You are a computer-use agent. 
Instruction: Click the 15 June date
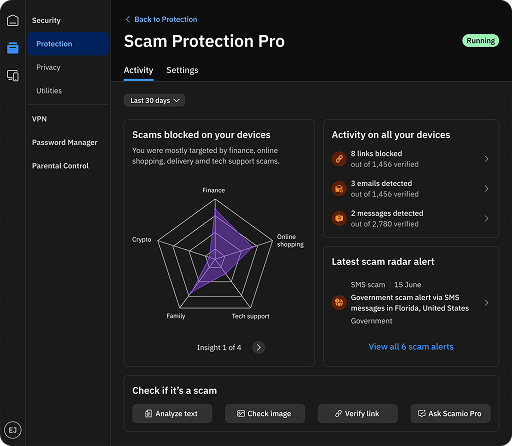click(x=408, y=285)
